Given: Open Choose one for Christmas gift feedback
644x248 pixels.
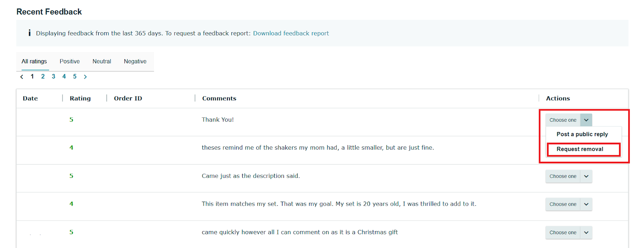Looking at the screenshot, I should tap(568, 233).
